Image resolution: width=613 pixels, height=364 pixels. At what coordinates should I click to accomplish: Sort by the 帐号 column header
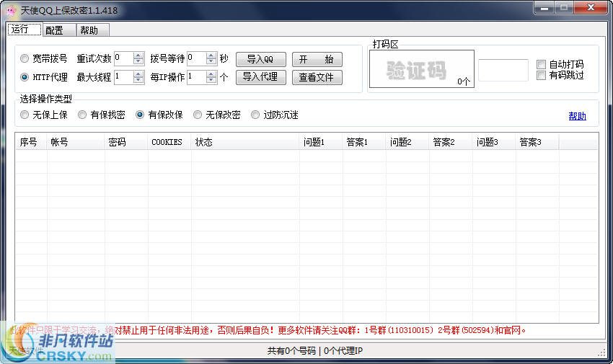(76, 142)
